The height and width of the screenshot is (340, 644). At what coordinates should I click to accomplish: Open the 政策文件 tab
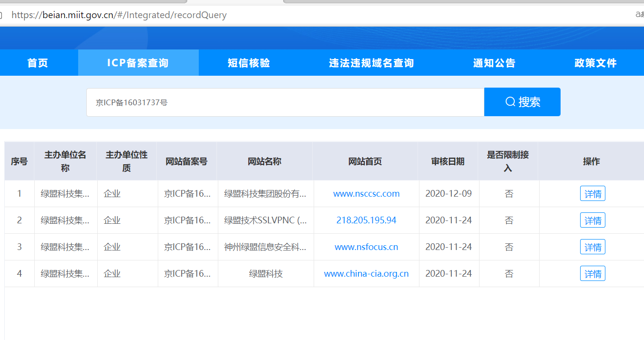595,63
